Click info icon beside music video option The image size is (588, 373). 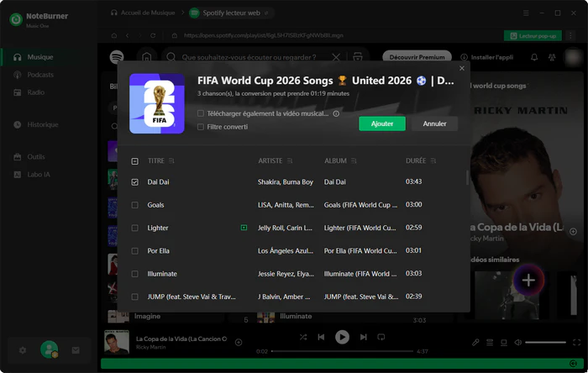pyautogui.click(x=336, y=113)
